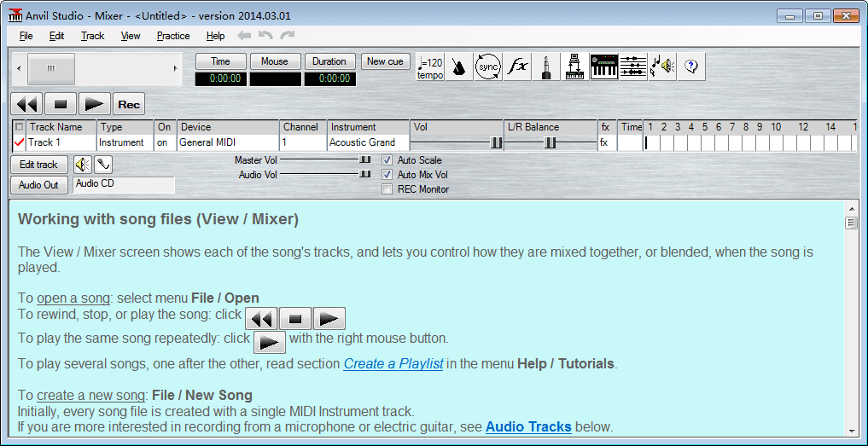Screen dimensions: 868x446
Task: Open the Track 1 Type cell selector
Action: (x=124, y=143)
